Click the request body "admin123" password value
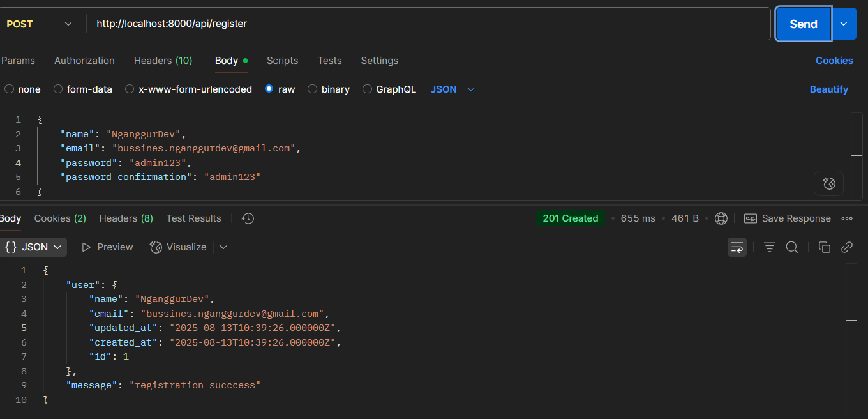The width and height of the screenshot is (868, 419). [x=158, y=163]
